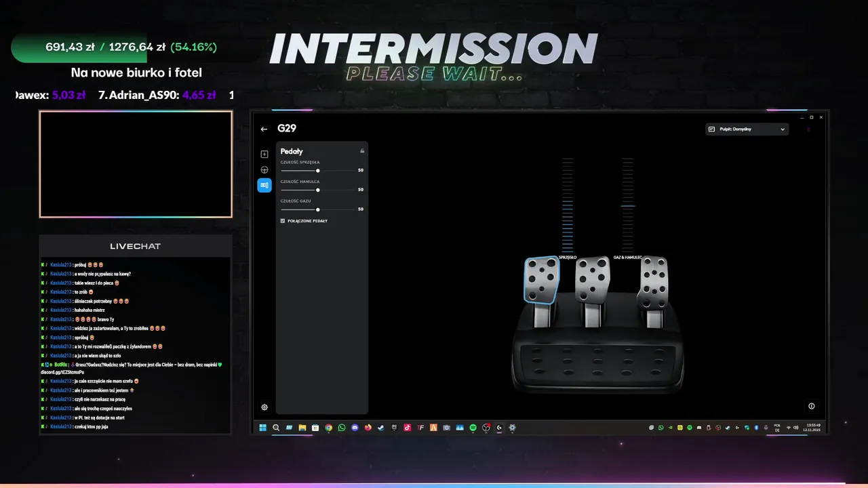Expand the Pulpit: Domyślny profile dropdown
This screenshot has width=868, height=488.
point(747,129)
